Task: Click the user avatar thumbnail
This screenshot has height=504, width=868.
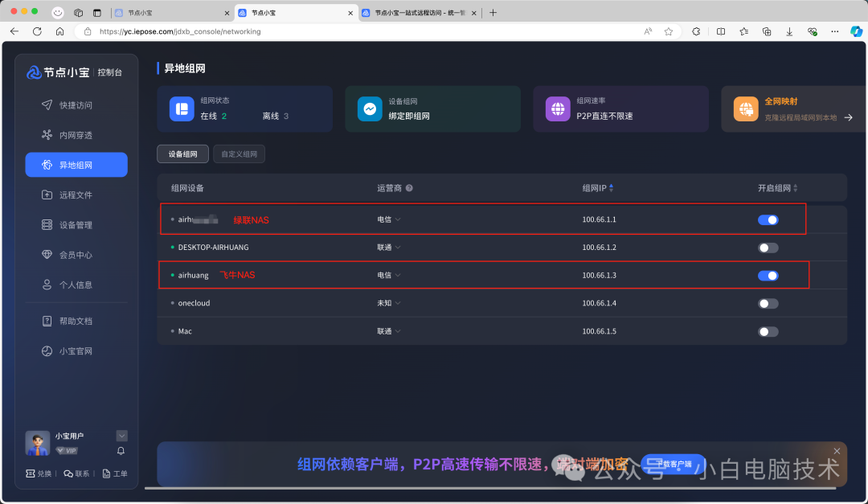Action: click(38, 444)
